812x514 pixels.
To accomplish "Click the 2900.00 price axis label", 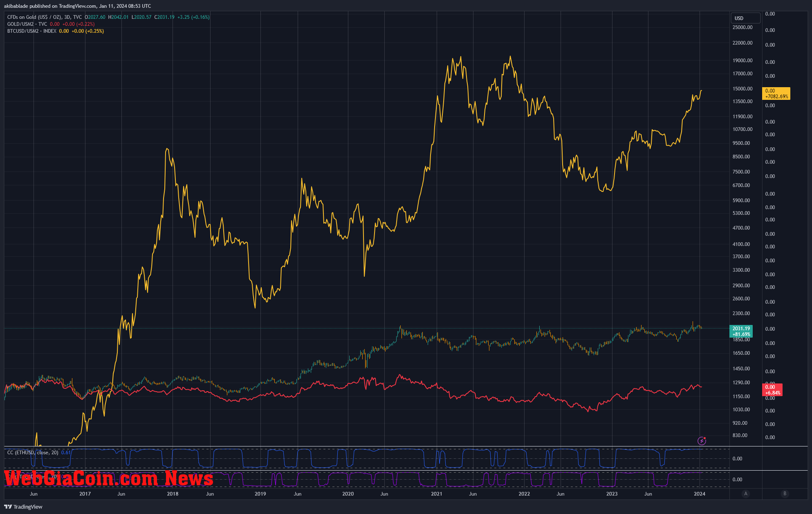I will click(741, 286).
